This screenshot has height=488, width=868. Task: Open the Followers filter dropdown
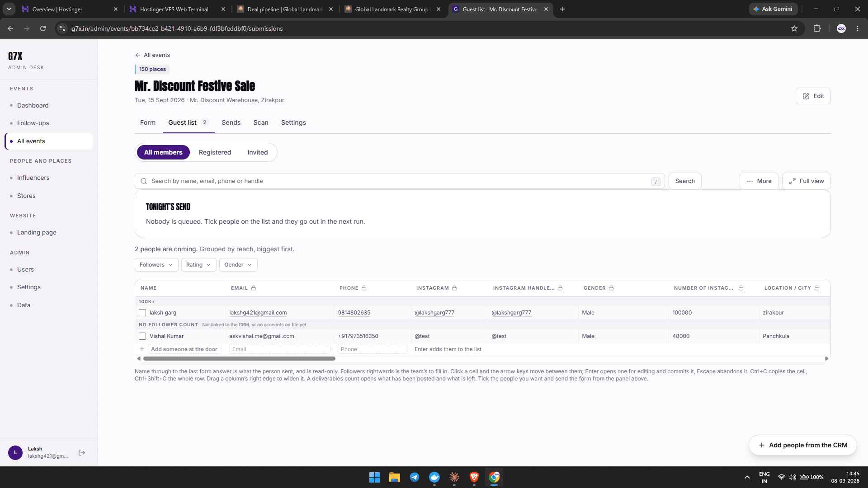156,265
